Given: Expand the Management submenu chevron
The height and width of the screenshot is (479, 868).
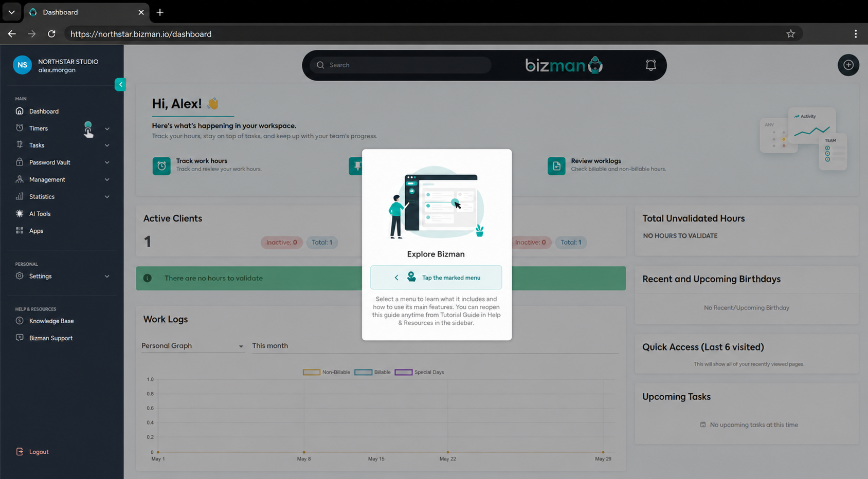Looking at the screenshot, I should (107, 179).
